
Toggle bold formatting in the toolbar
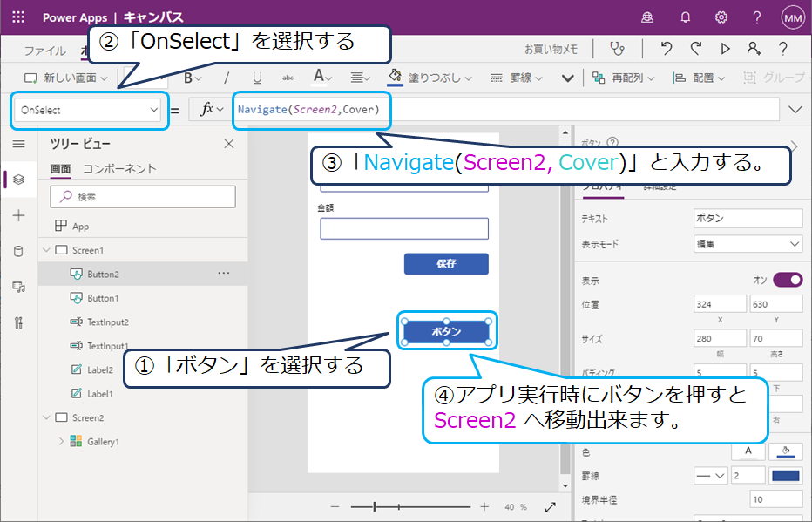(x=188, y=78)
